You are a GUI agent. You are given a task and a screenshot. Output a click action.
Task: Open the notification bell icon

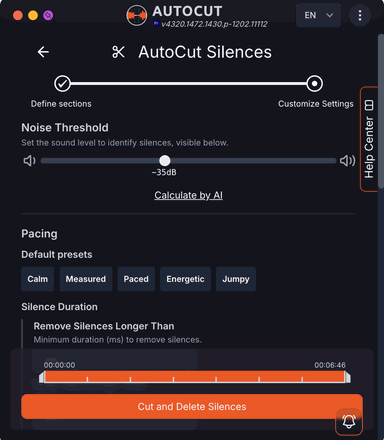click(x=349, y=422)
